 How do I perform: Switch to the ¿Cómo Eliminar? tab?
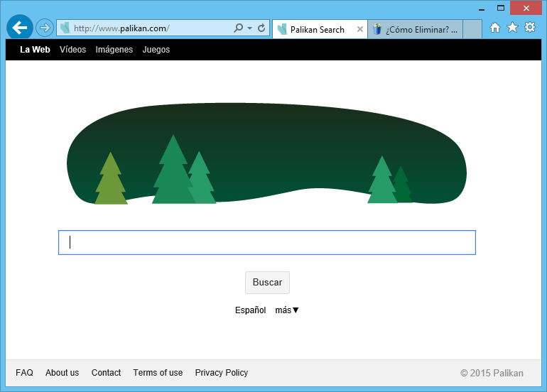(415, 30)
